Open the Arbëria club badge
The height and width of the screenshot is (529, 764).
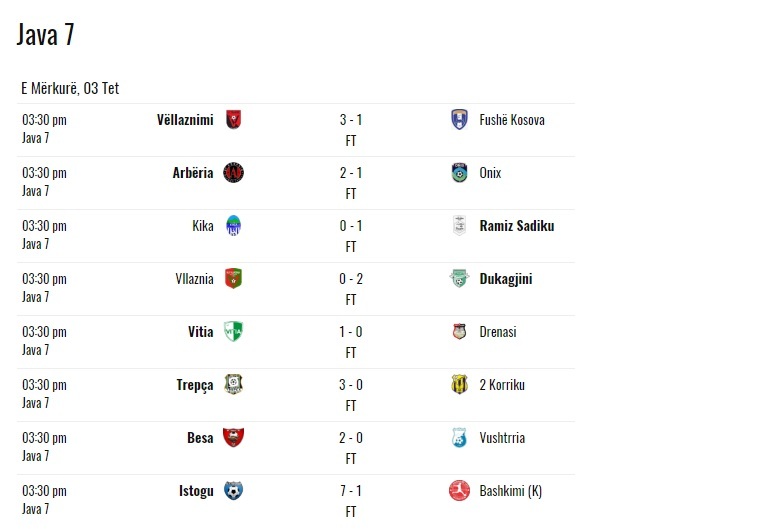233,172
